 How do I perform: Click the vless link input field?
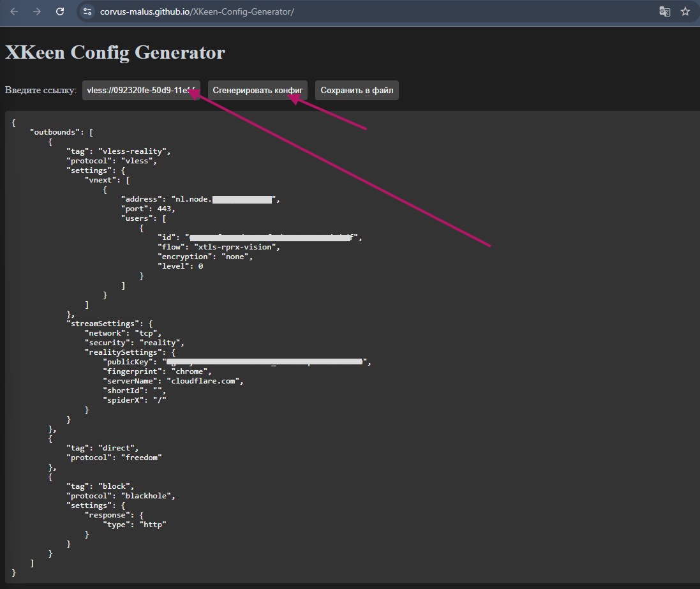pyautogui.click(x=141, y=90)
